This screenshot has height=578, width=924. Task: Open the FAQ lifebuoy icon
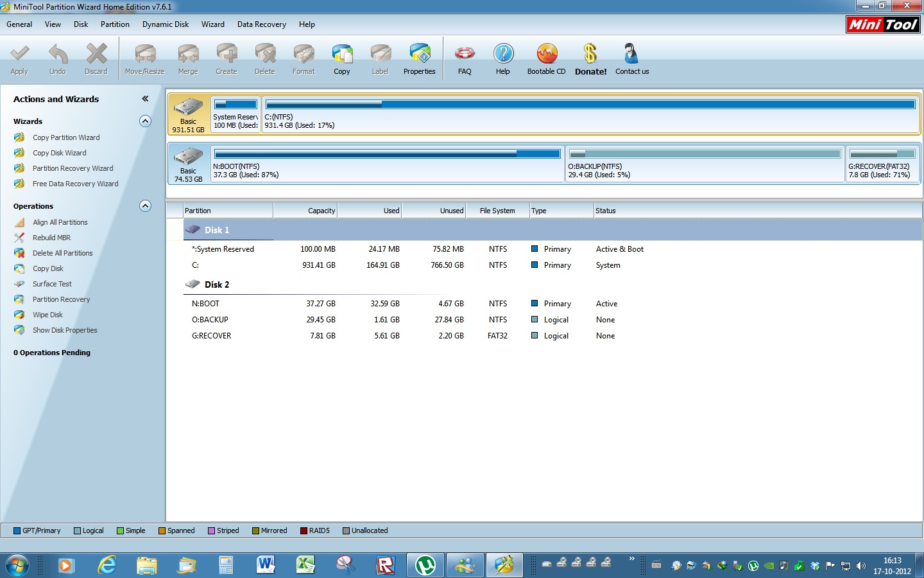465,54
